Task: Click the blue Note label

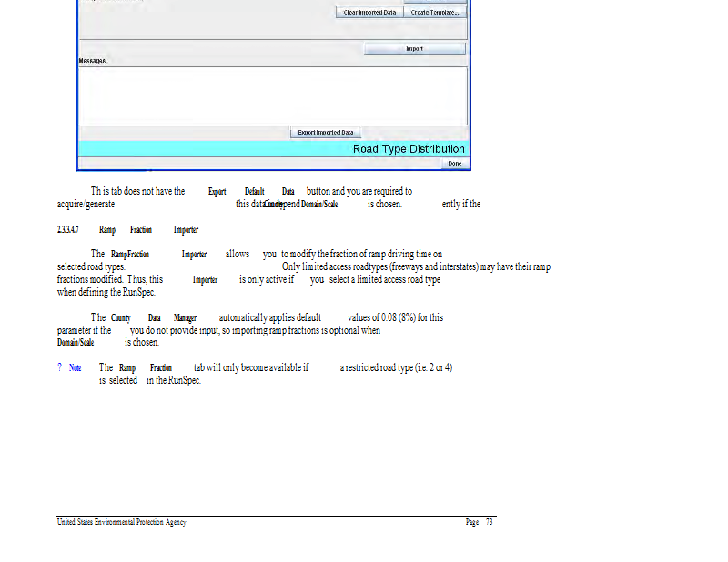Action: [x=75, y=367]
